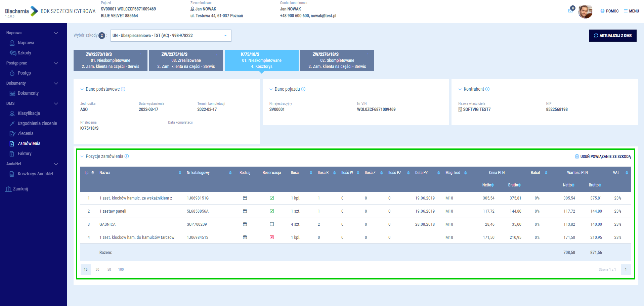
Task: Click the info icon next to Dane podstawowe
Action: coord(123,89)
